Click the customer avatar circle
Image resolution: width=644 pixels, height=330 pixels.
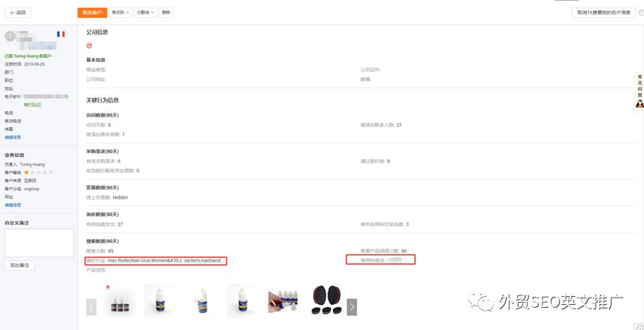tap(10, 36)
